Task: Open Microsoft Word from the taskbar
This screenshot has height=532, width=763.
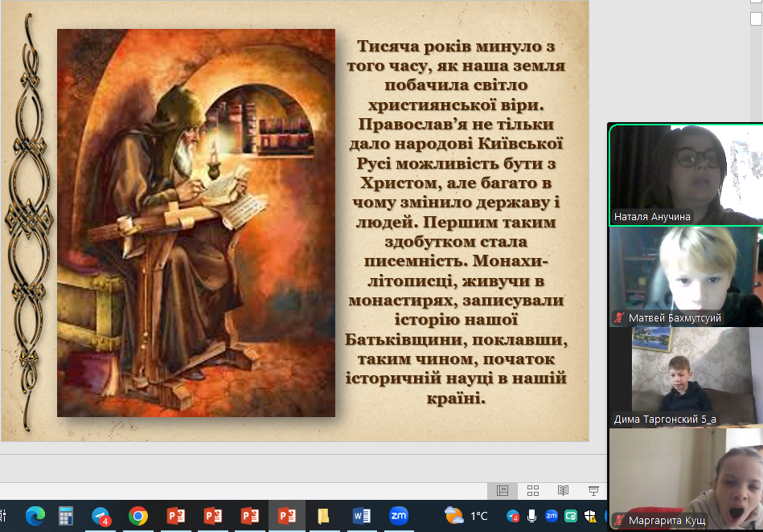Action: coord(361,515)
